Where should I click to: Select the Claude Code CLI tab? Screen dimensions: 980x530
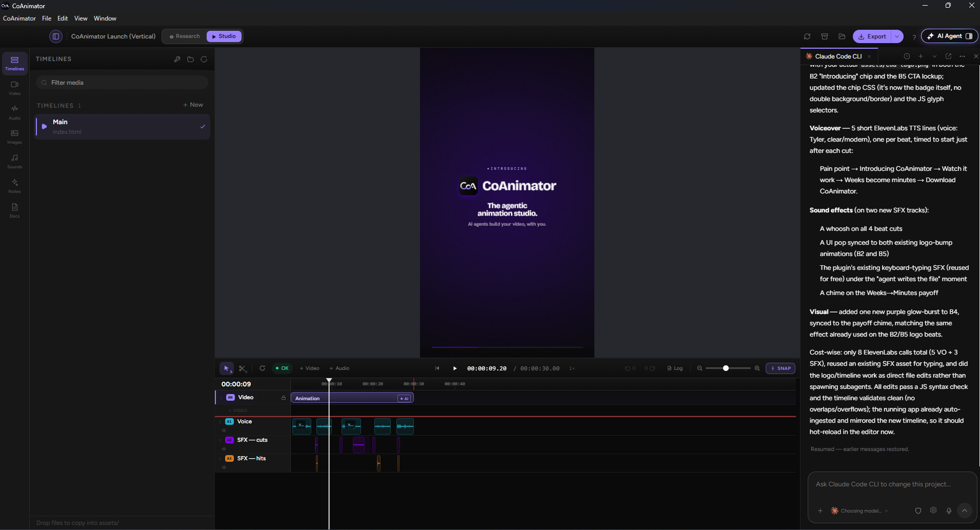pos(838,56)
